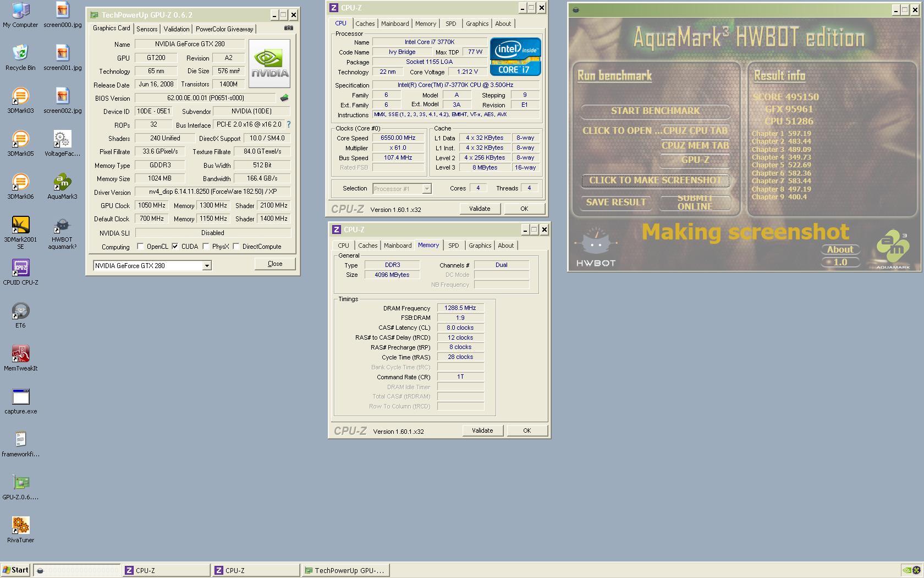924x578 pixels.
Task: Expand NVIDIA GeForce GTX 280 GPU dropdown
Action: coord(207,266)
